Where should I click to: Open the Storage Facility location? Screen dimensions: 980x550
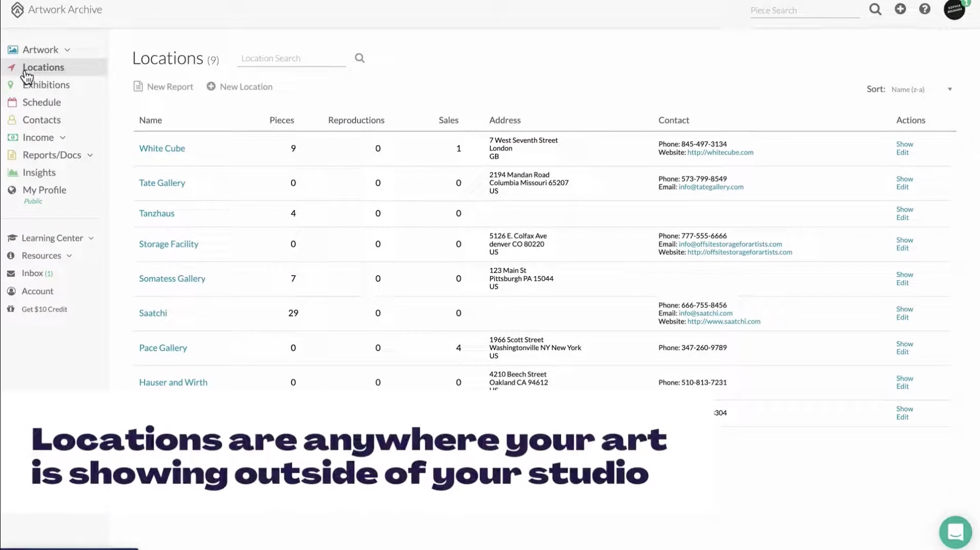(x=169, y=244)
